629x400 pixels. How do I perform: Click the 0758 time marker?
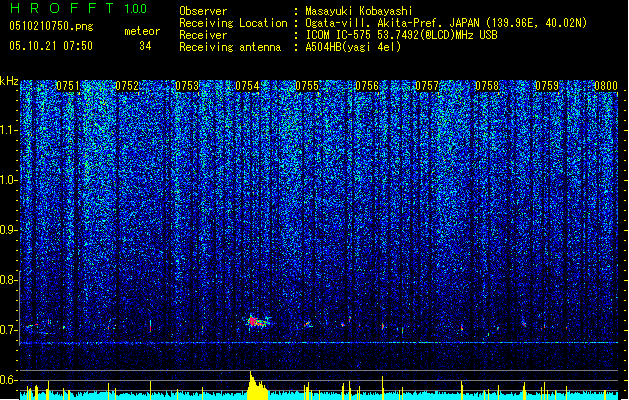tap(487, 86)
